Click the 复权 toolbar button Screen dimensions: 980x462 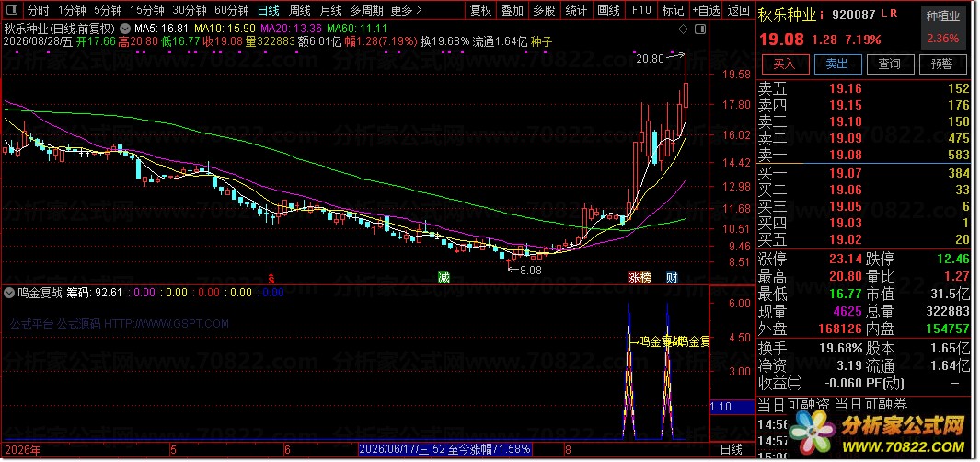click(480, 10)
